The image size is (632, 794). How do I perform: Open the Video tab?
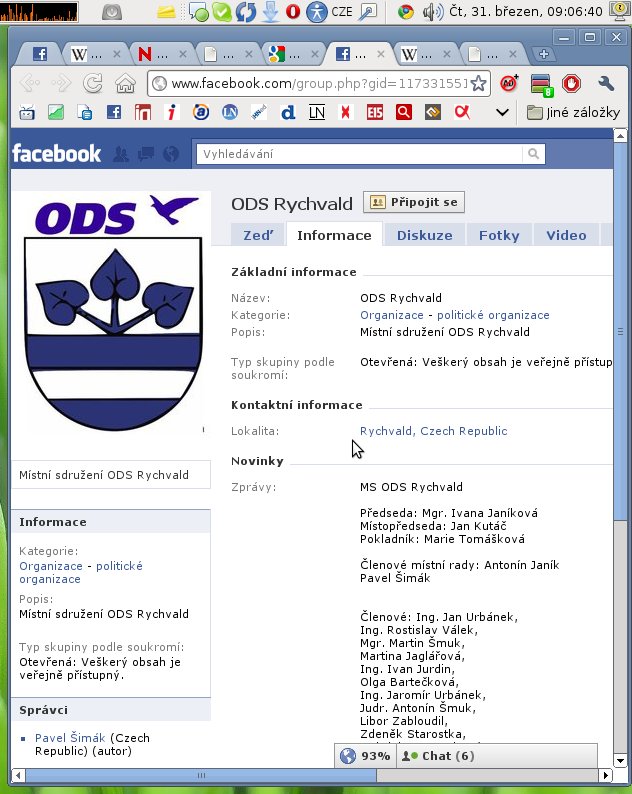[566, 235]
